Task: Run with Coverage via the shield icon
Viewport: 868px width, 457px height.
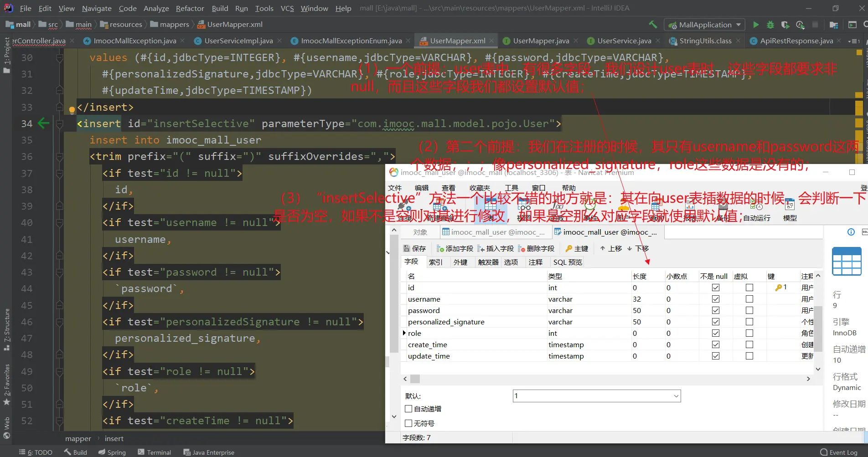Action: click(785, 25)
